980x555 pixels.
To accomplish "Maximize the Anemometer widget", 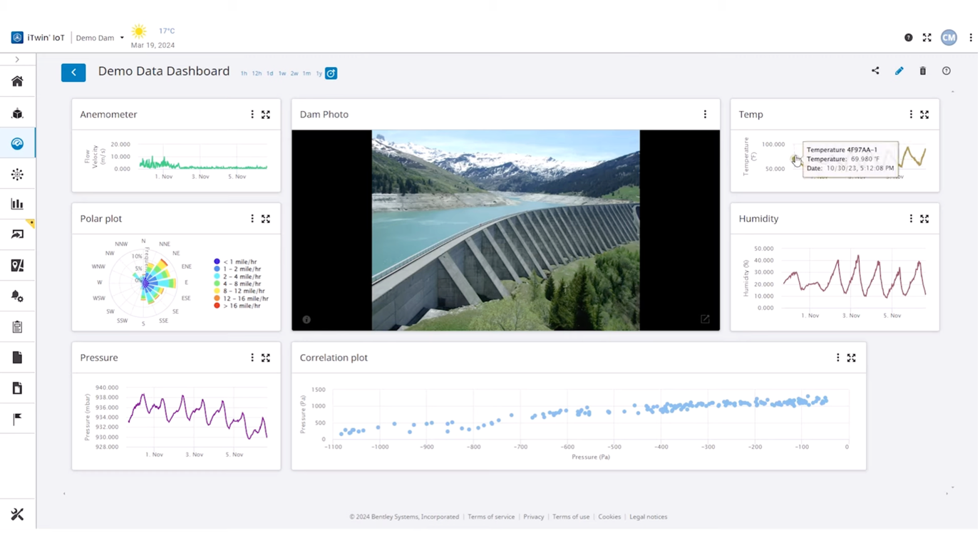I will coord(266,115).
